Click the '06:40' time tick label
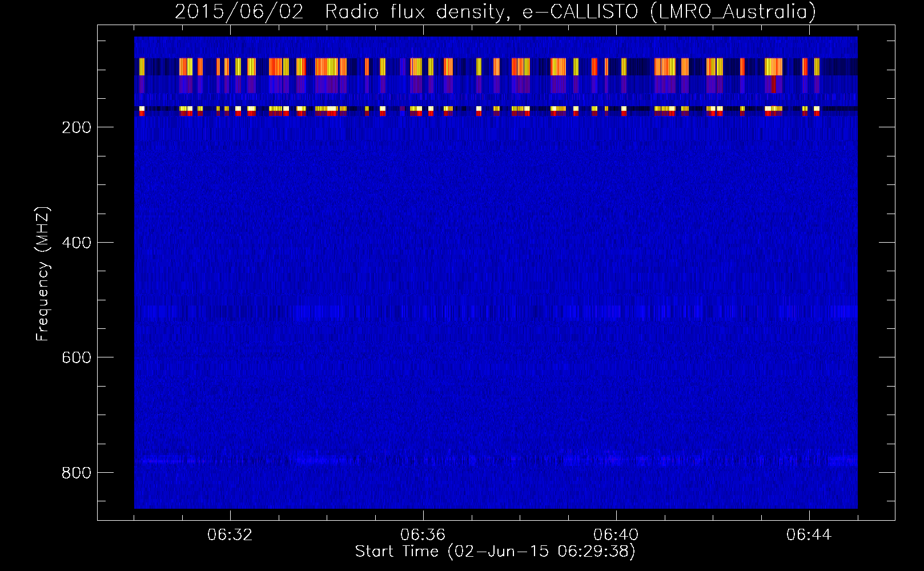Screen dimensions: 924x571 (x=616, y=535)
